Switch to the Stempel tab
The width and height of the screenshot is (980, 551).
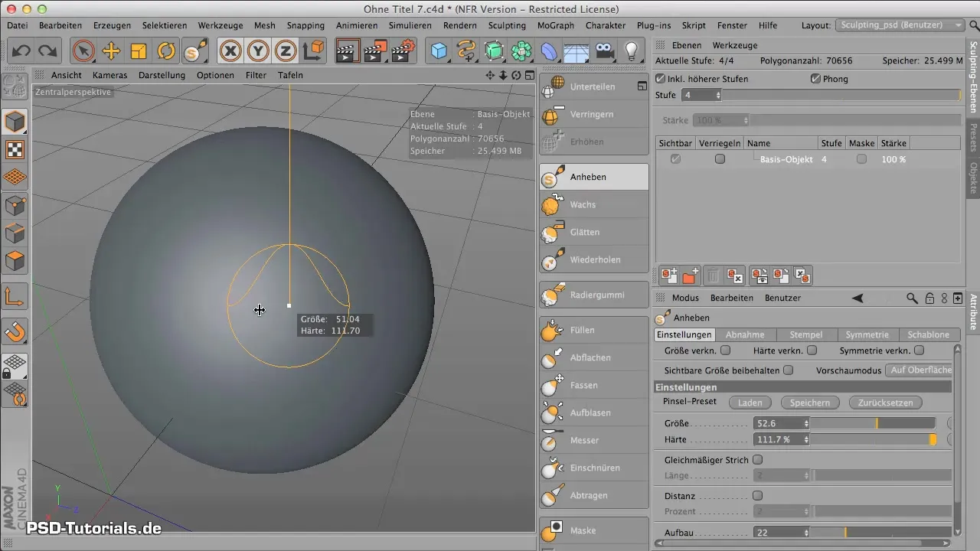click(807, 334)
